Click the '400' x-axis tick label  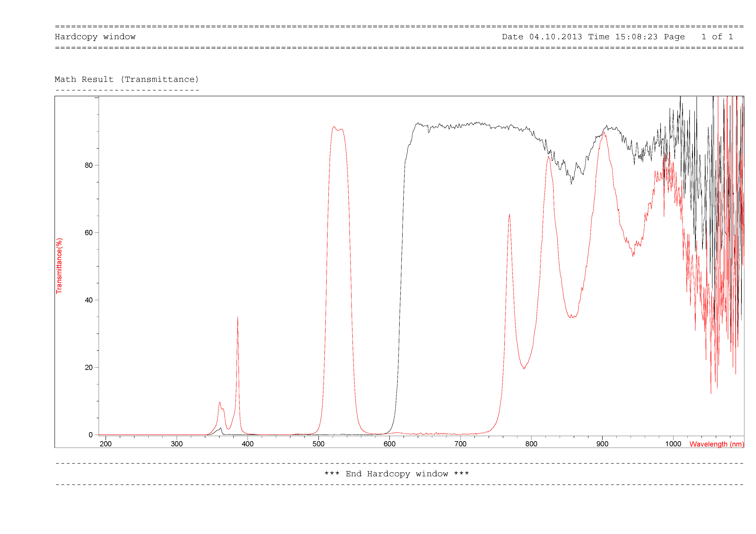248,444
